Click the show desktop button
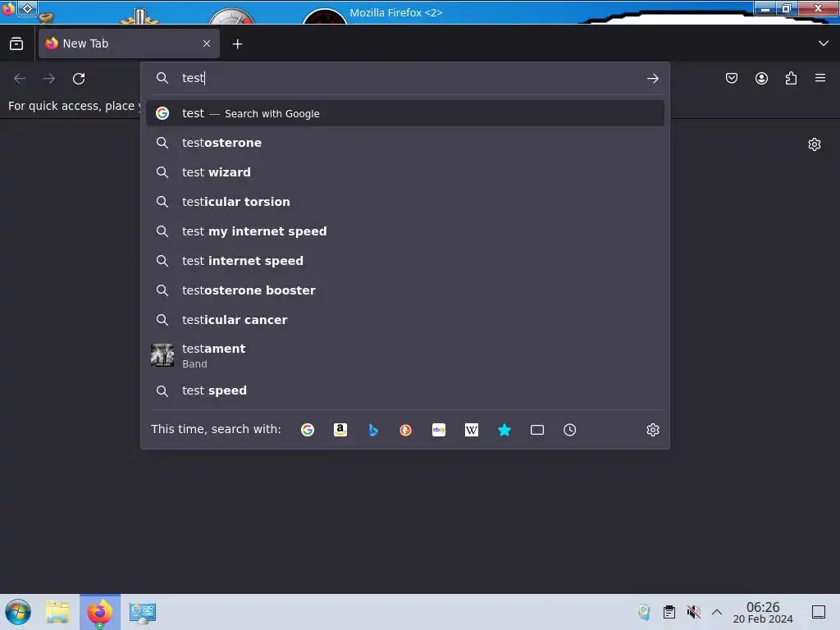This screenshot has height=630, width=840. tap(819, 612)
